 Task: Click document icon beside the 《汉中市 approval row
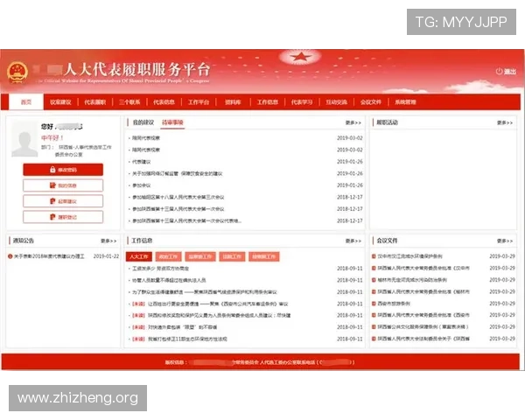374,268
